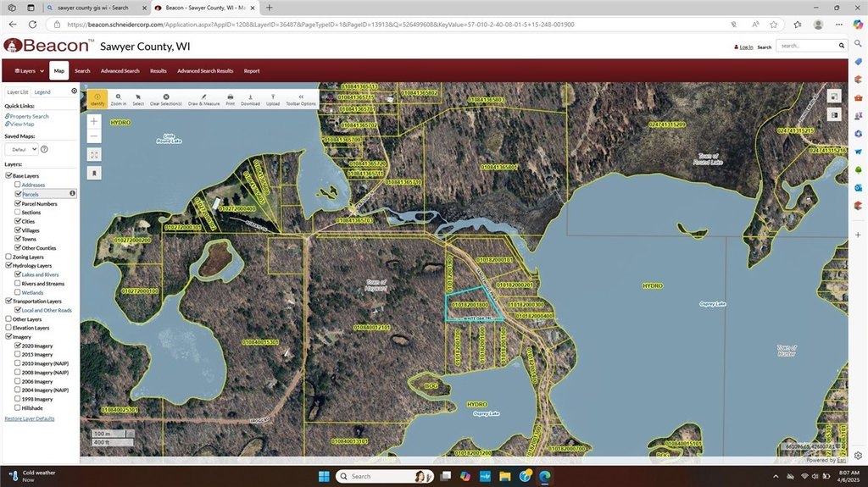The height and width of the screenshot is (487, 868).
Task: Open the Layers menu in the header
Action: (x=25, y=71)
